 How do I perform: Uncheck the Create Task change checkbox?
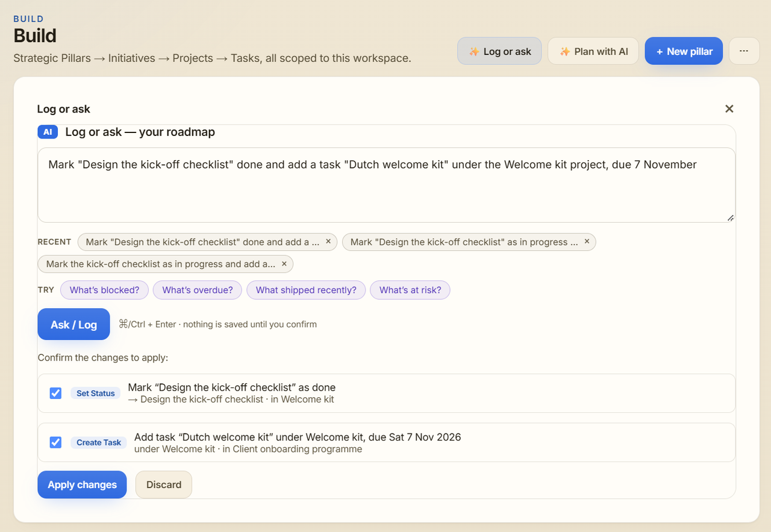coord(55,442)
